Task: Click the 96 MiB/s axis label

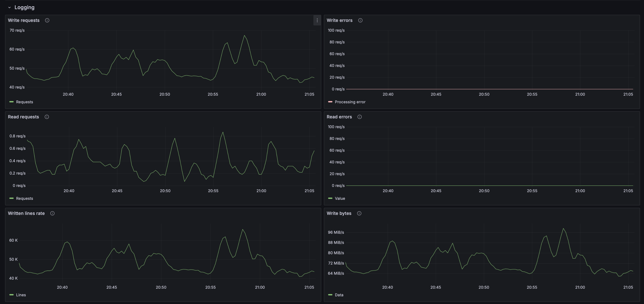Action: (336, 232)
